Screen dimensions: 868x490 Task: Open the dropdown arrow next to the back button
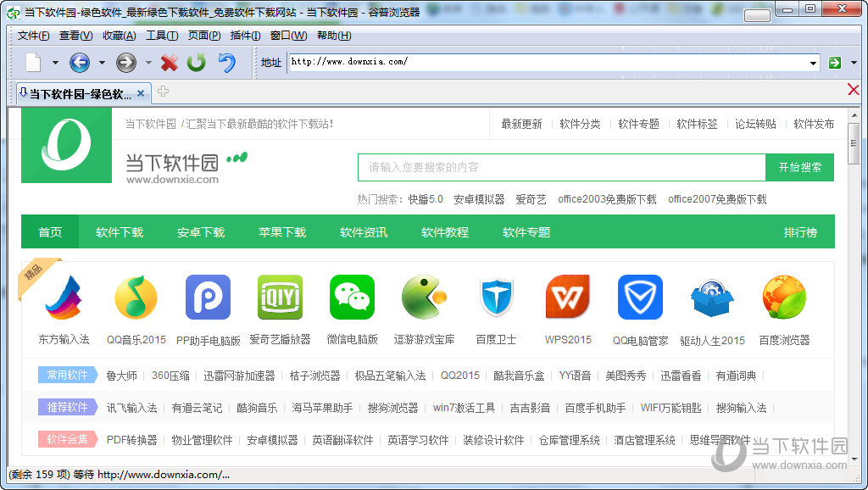tap(102, 63)
